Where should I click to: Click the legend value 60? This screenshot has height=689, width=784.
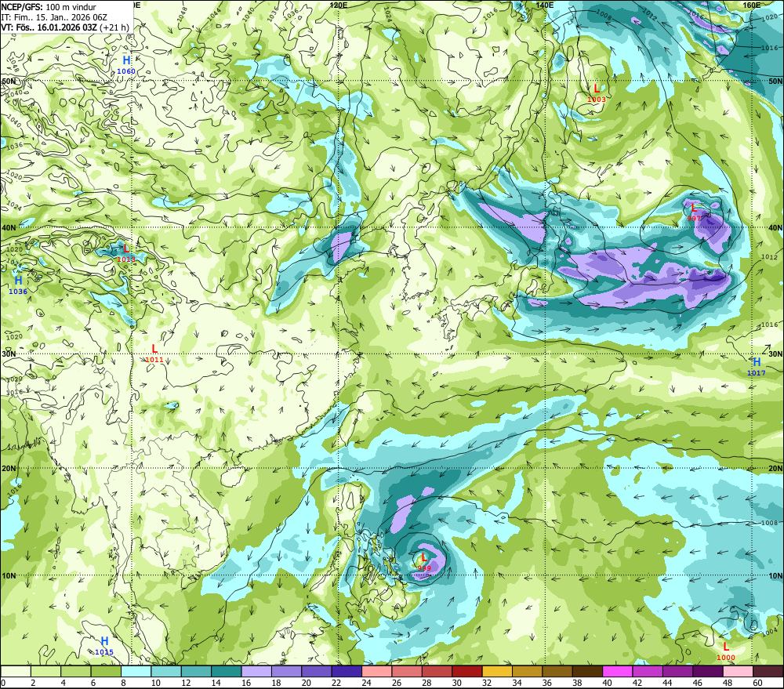coord(757,683)
